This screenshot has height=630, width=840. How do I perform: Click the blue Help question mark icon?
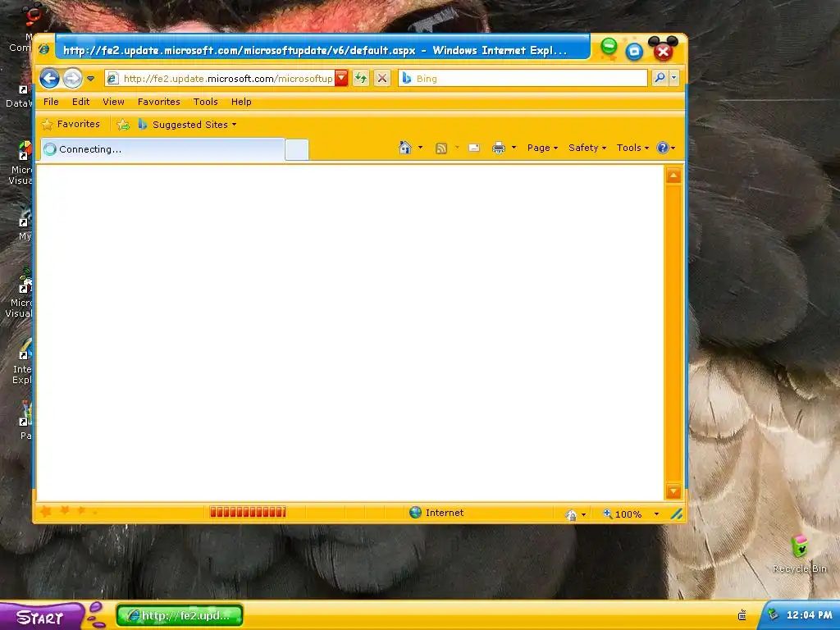(x=663, y=148)
